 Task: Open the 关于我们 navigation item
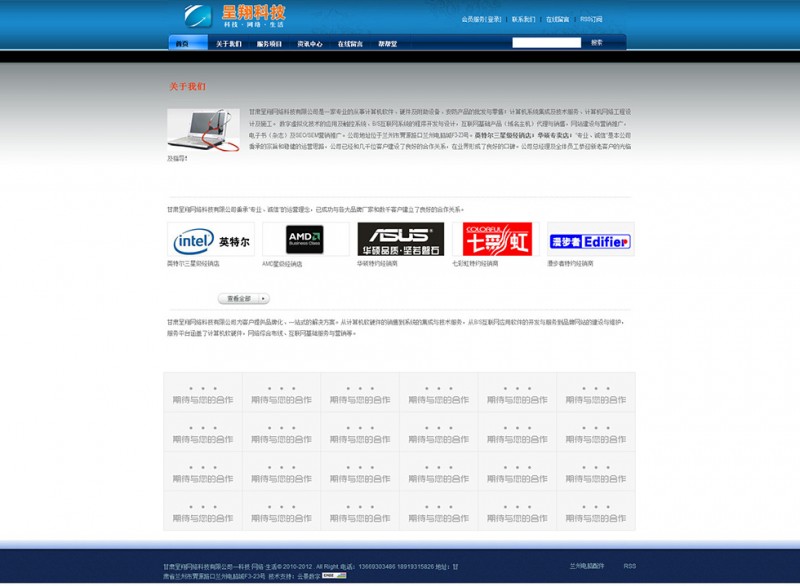coord(228,44)
